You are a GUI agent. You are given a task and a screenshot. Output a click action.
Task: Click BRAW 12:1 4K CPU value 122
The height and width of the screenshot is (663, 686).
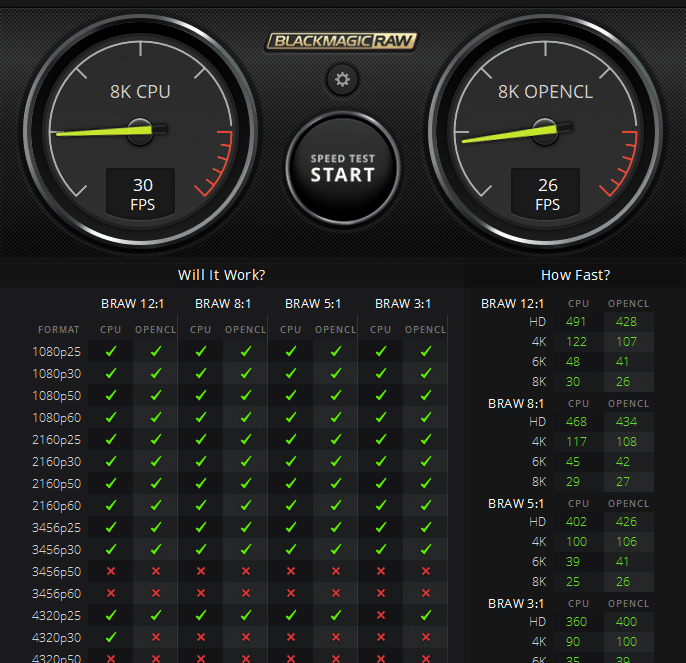click(x=576, y=342)
